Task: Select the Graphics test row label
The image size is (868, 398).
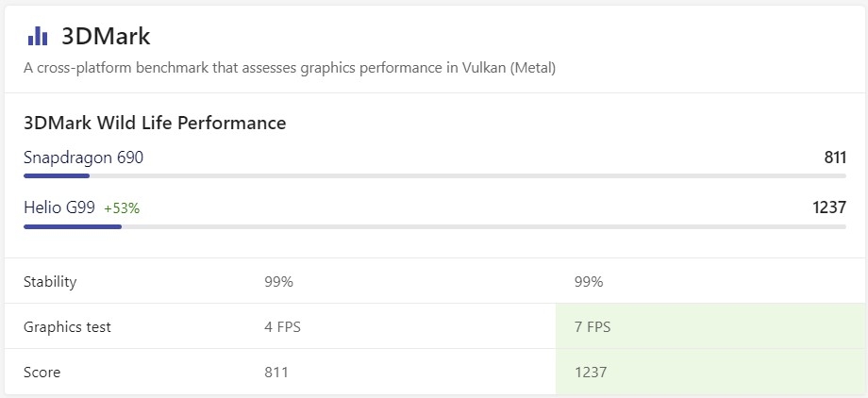Action: 67,327
